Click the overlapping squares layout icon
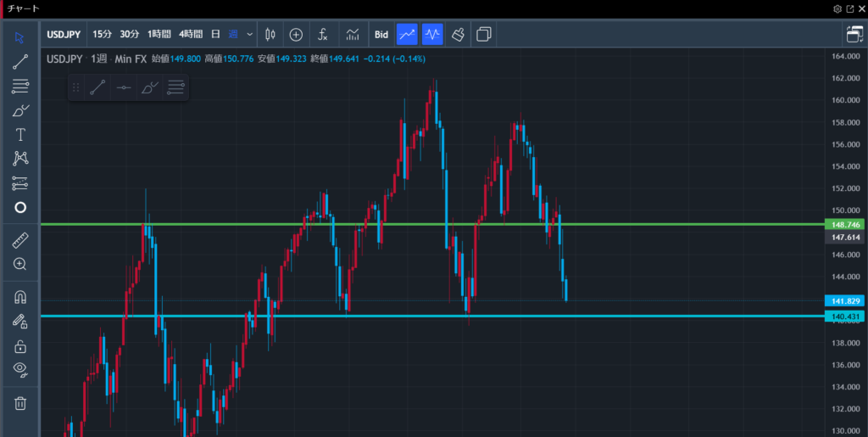Screen dimensions: 868x437 tap(484, 34)
